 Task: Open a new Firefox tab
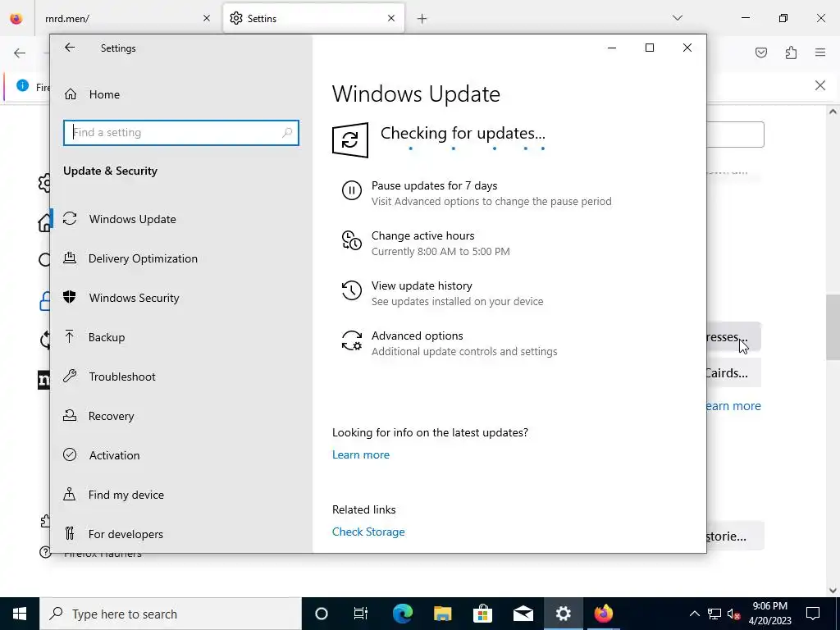tap(422, 19)
